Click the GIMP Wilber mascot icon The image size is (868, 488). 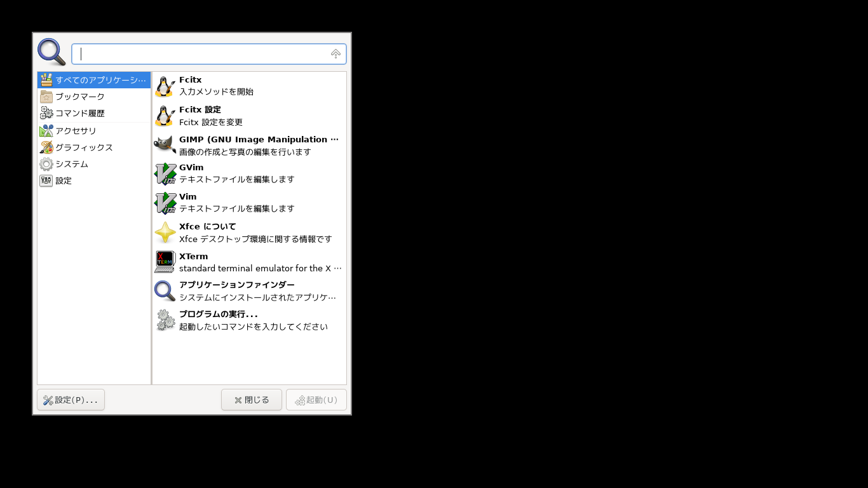pos(165,145)
